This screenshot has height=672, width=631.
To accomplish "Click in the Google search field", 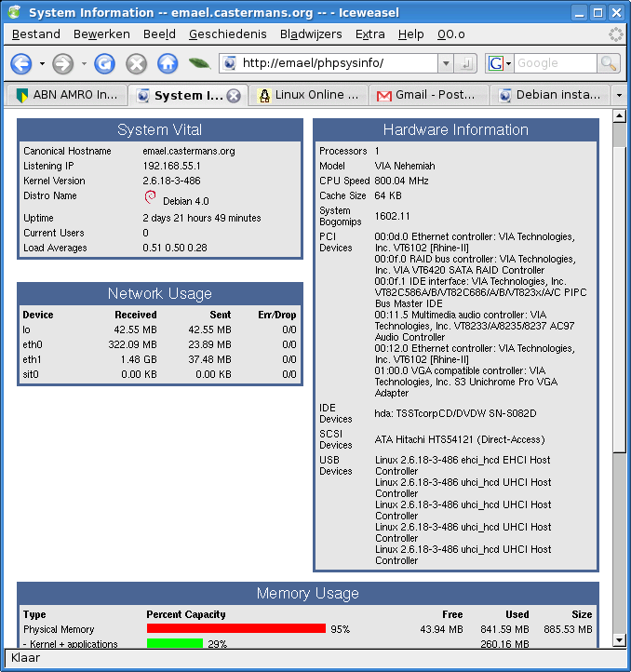I will coord(555,63).
